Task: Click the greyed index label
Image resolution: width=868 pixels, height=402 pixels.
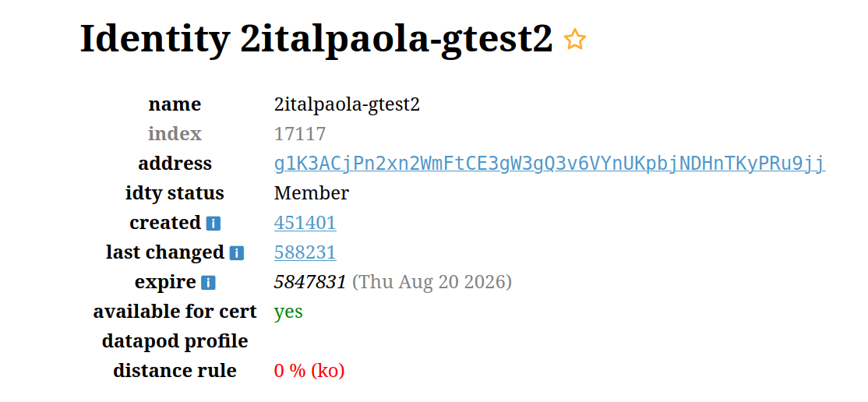Action: 175,134
